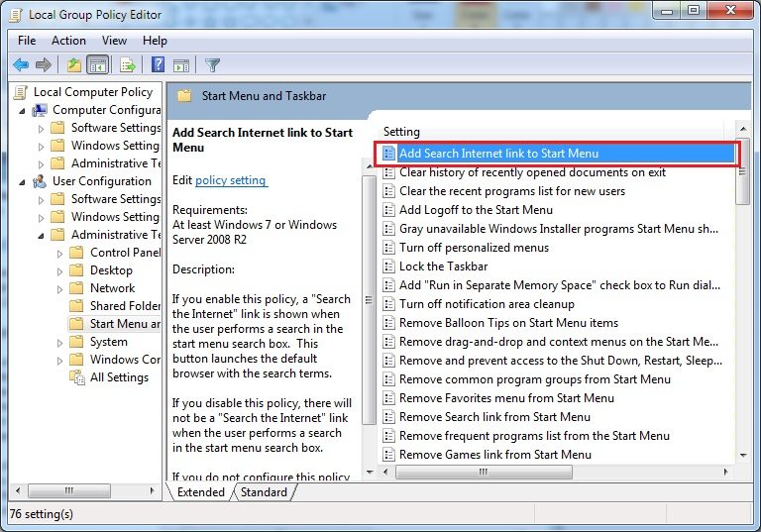Click policy icon beside Add Logoff to Start Menu

point(388,210)
